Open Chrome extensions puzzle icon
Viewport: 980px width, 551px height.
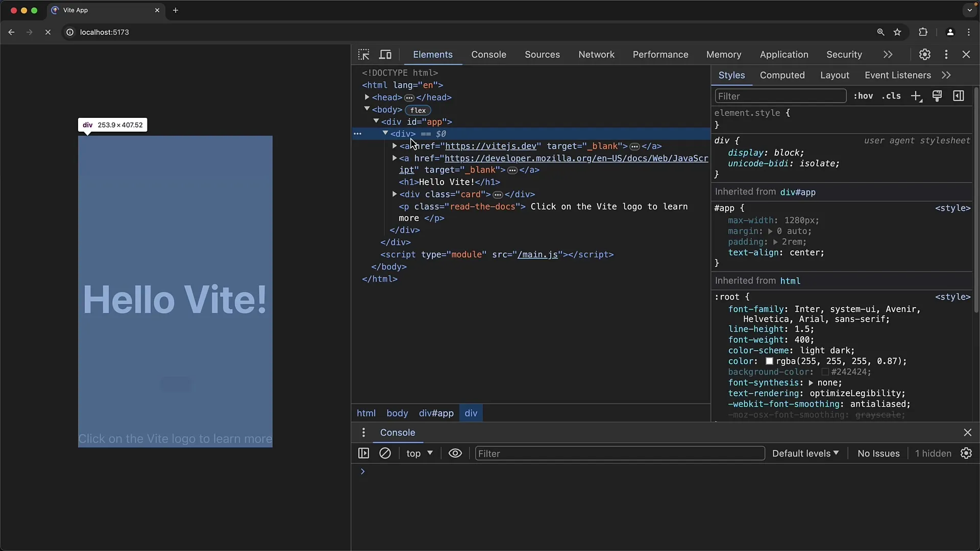pos(923,32)
